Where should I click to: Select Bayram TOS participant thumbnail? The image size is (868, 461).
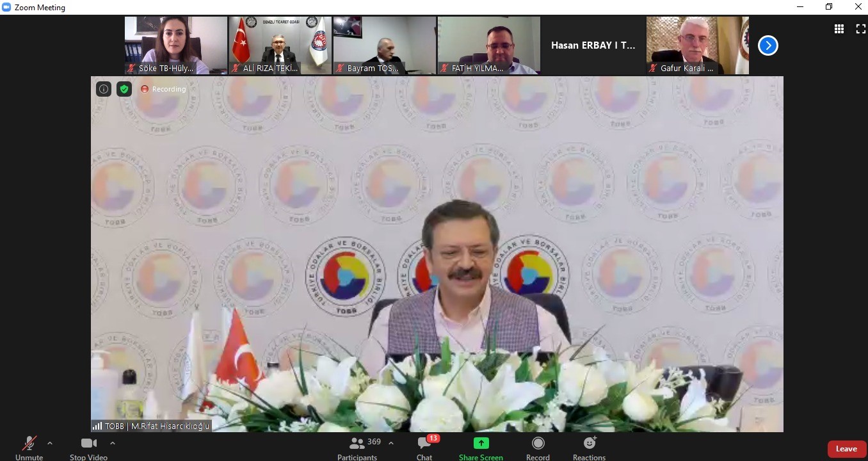pos(385,45)
